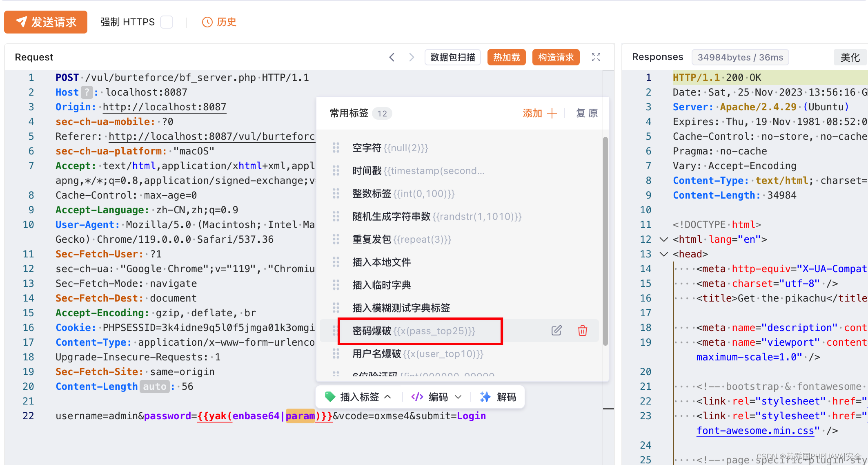The image size is (868, 465).
Task: Click the 复原 restore button
Action: pyautogui.click(x=587, y=113)
